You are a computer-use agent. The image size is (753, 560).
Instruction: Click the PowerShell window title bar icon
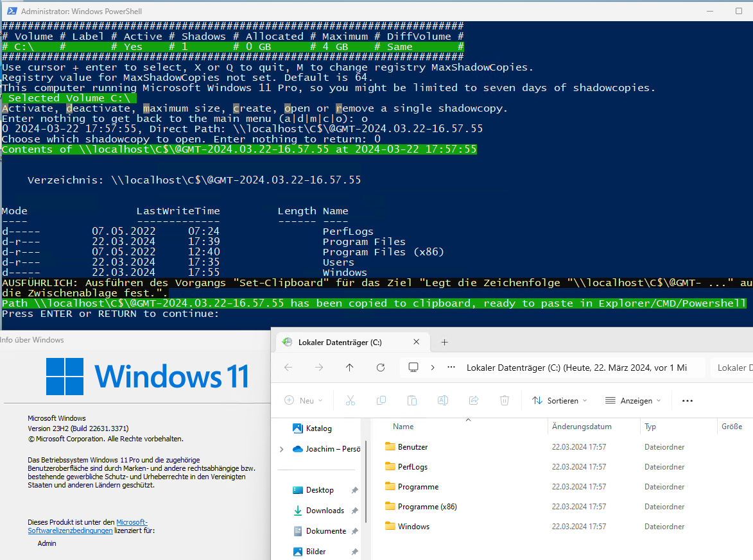(12, 11)
